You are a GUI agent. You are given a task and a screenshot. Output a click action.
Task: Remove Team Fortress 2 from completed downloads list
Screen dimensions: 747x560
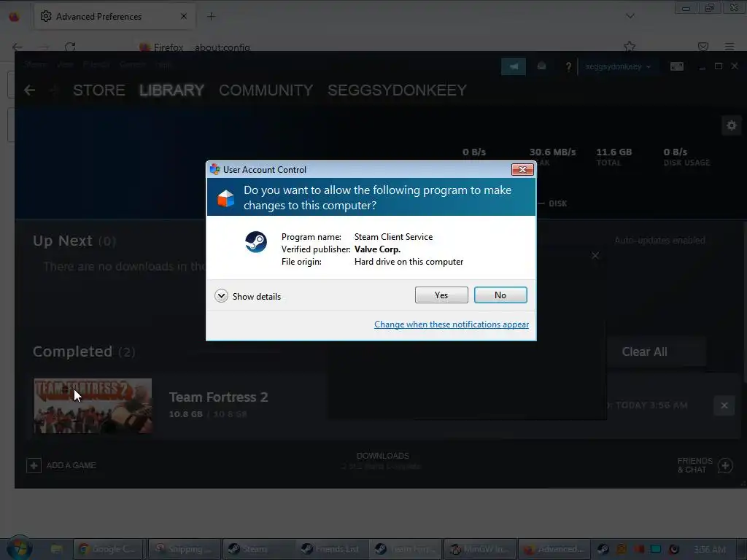pyautogui.click(x=724, y=405)
